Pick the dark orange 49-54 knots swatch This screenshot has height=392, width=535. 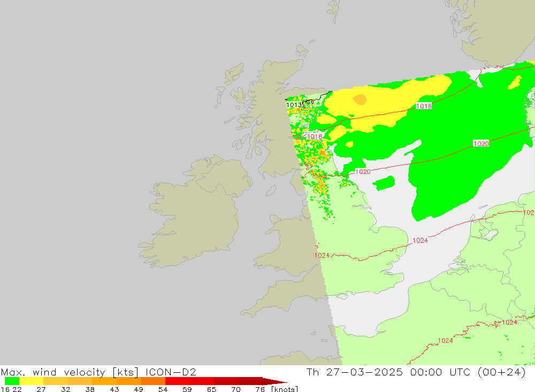pyautogui.click(x=153, y=381)
